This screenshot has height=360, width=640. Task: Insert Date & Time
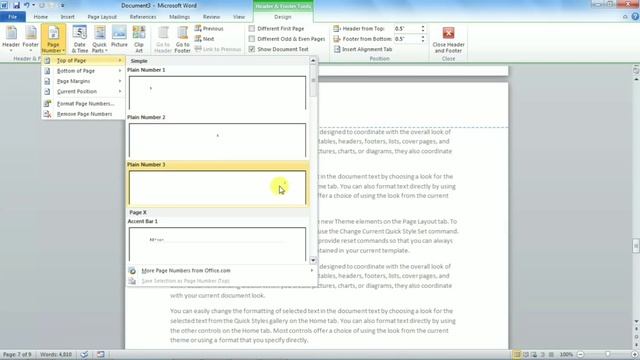coord(80,39)
